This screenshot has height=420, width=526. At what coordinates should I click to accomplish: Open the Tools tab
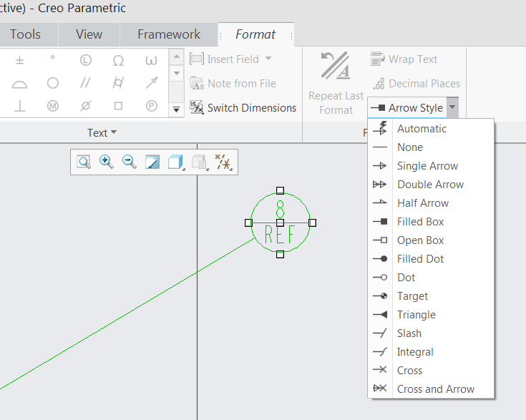pos(25,34)
